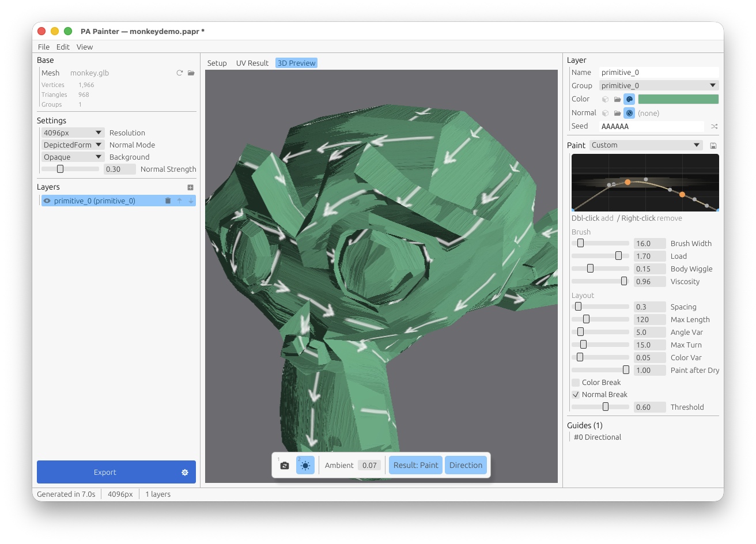
Task: Select the #0 Directional guide
Action: (x=598, y=437)
